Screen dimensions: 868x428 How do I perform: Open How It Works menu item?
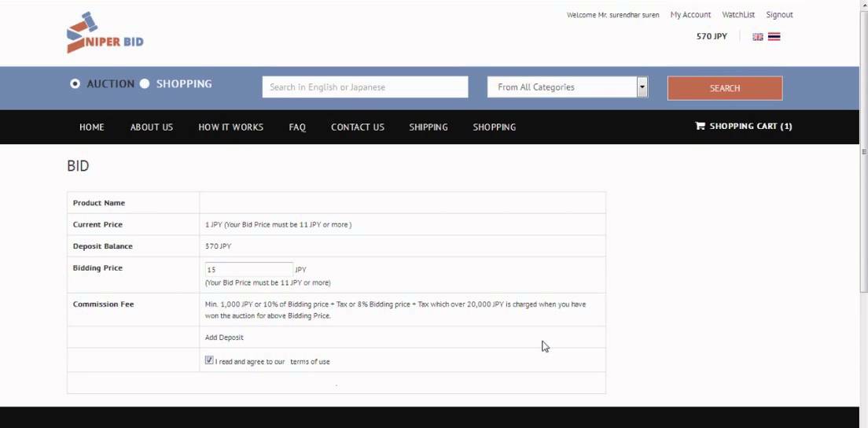coord(231,127)
